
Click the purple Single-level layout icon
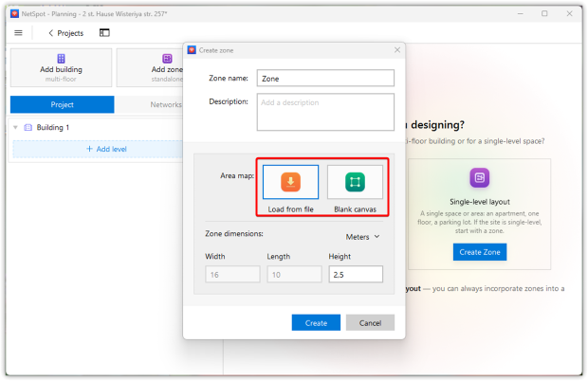(x=480, y=177)
